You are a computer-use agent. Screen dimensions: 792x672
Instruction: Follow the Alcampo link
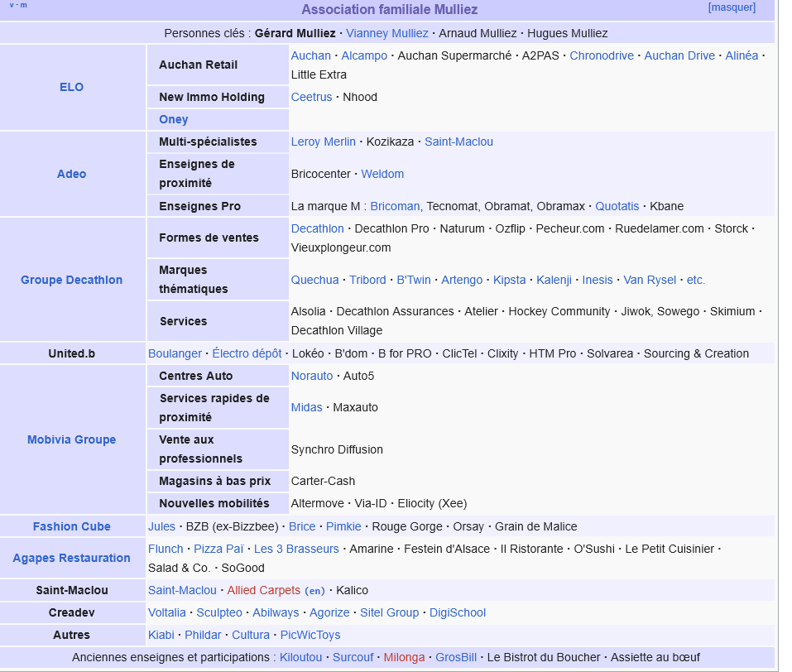[x=364, y=55]
